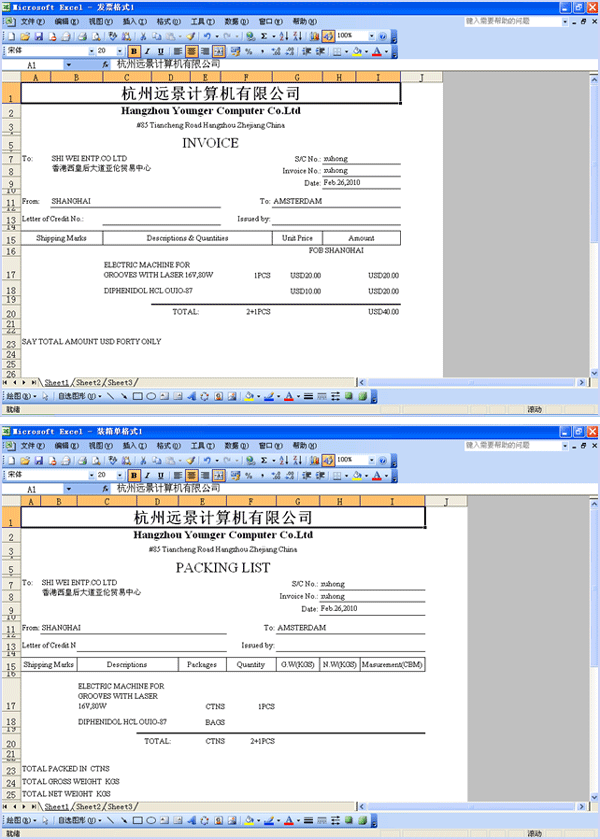The image size is (600, 839).
Task: Open zoom 100% dropdown in invoice window
Action: [371, 36]
